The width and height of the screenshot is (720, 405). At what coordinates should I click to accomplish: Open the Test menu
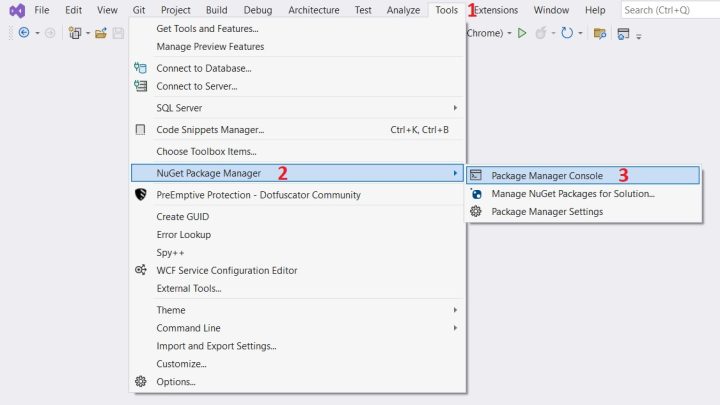click(363, 10)
